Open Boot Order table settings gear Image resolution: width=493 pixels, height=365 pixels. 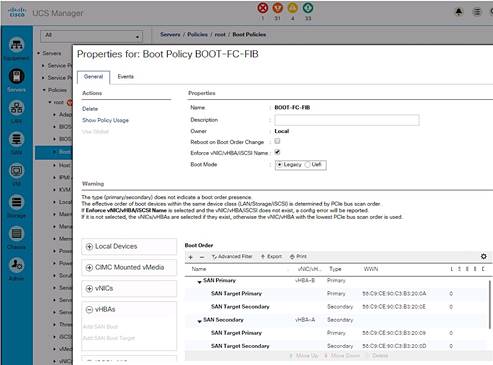484,256
